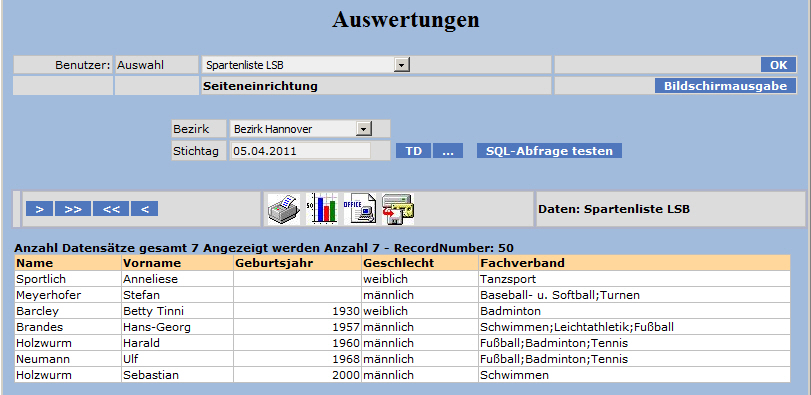811x395 pixels.
Task: Jump to first record with << button
Action: click(x=111, y=209)
